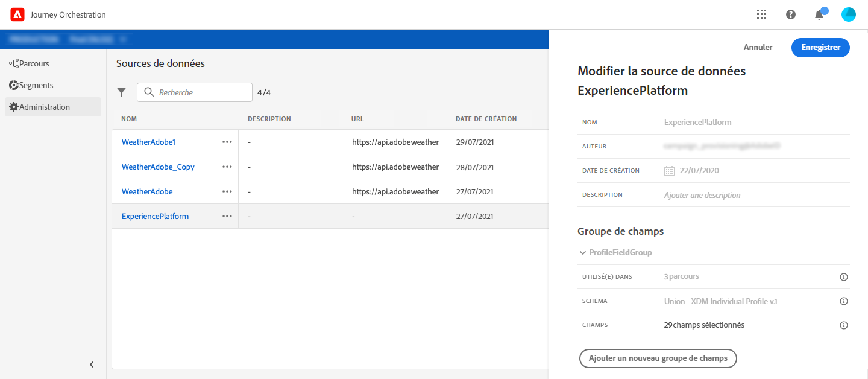Click 3 parcours value
Viewport: 868px width, 379px height.
[682, 276]
